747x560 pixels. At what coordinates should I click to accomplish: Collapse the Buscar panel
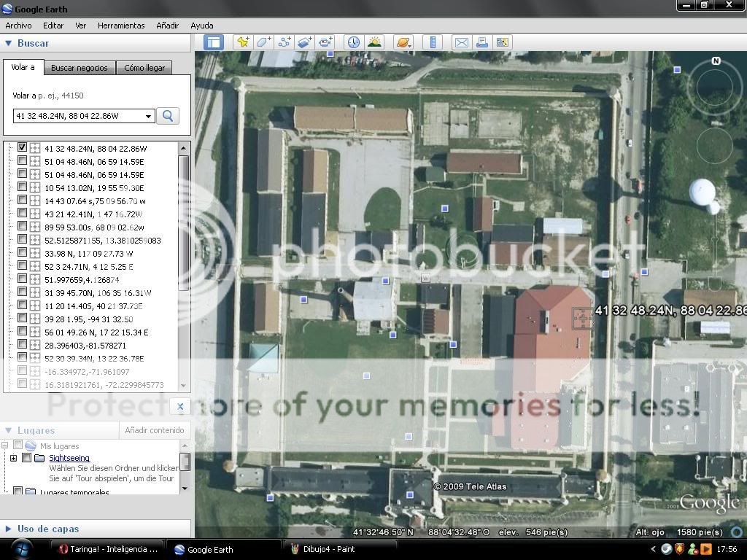tap(8, 43)
